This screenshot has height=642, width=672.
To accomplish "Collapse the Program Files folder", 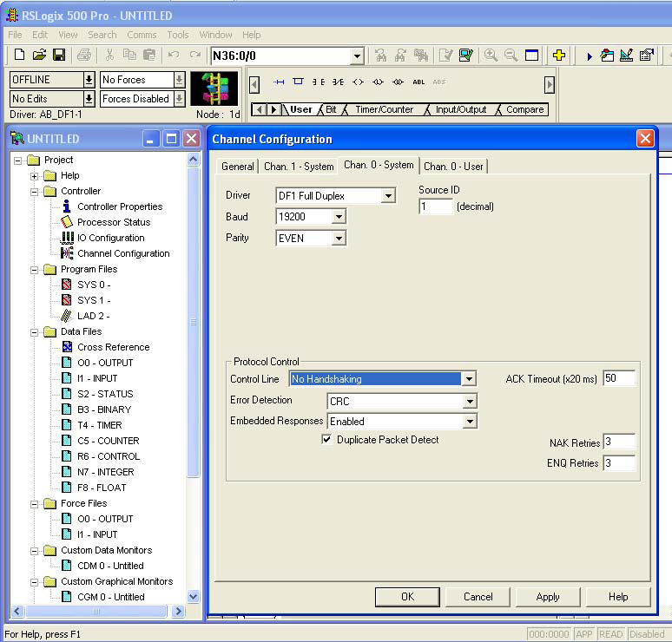I will point(34,270).
